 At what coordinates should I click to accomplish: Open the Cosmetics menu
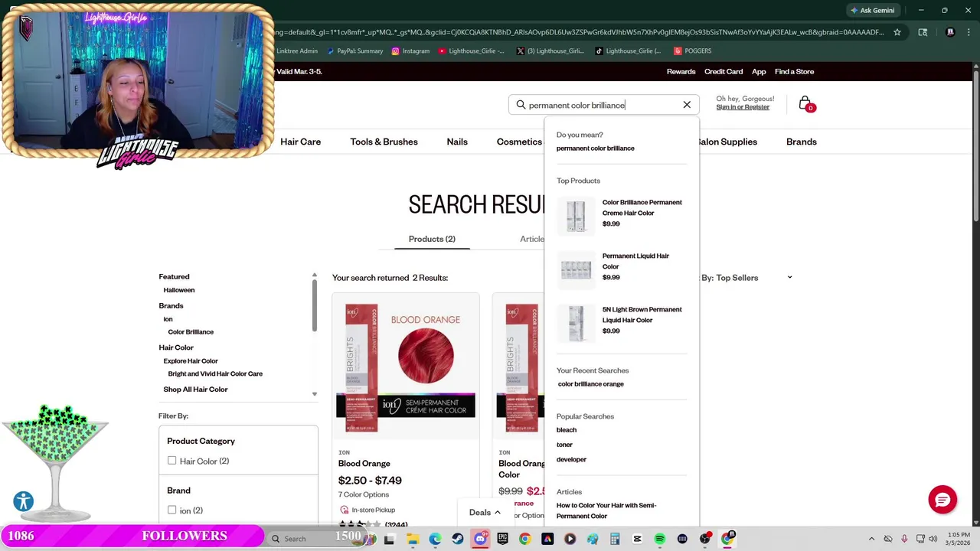tap(519, 142)
